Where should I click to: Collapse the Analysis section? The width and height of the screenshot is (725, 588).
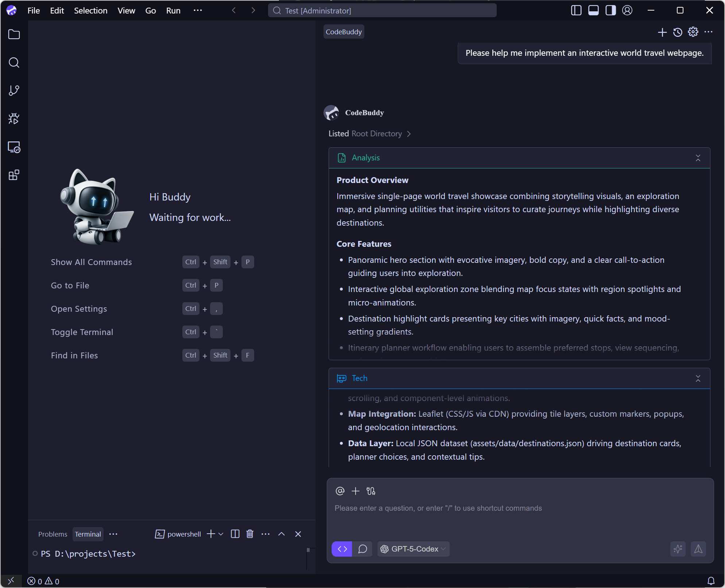(698, 158)
